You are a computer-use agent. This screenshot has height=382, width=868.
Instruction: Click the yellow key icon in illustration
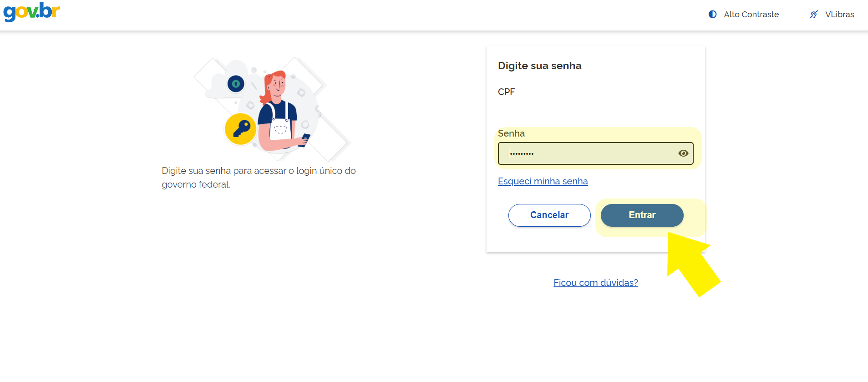241,129
